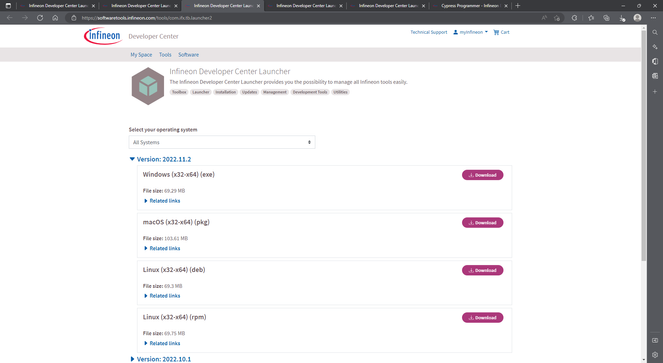
Task: Click the Installation tag
Action: [225, 92]
